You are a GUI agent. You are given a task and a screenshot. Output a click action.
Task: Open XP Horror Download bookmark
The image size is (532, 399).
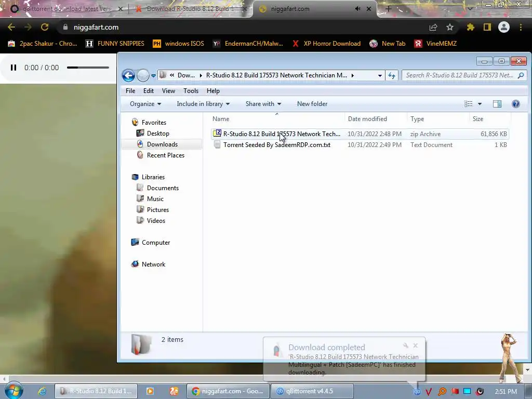(326, 44)
